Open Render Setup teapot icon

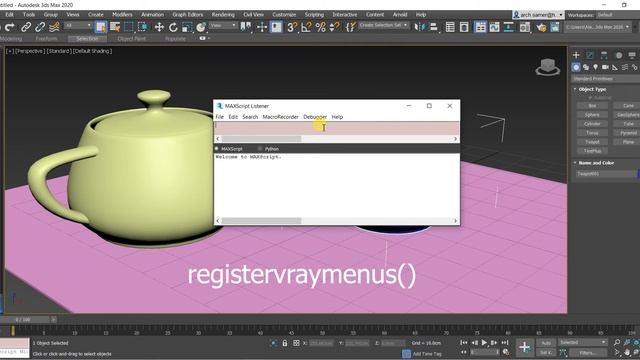pos(541,27)
